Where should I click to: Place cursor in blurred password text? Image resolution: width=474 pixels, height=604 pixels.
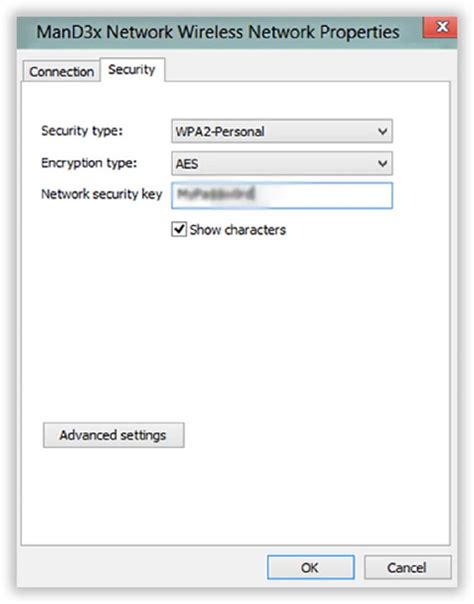[x=216, y=194]
